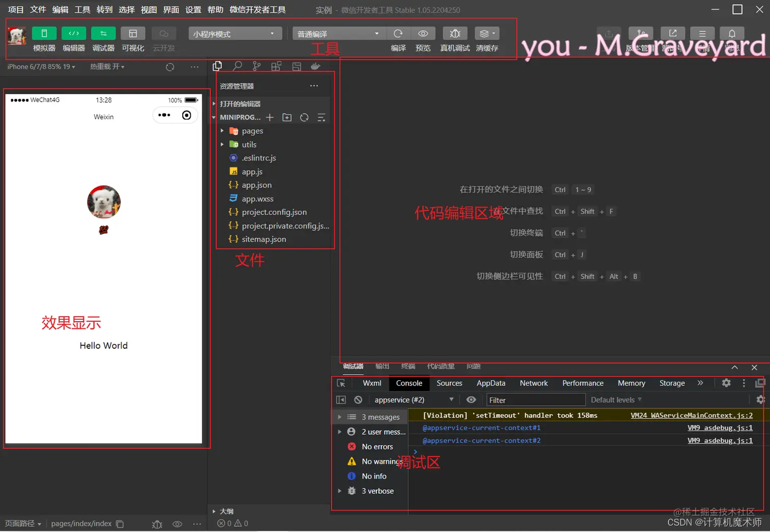Show more devtools tabs chevron

pos(700,383)
